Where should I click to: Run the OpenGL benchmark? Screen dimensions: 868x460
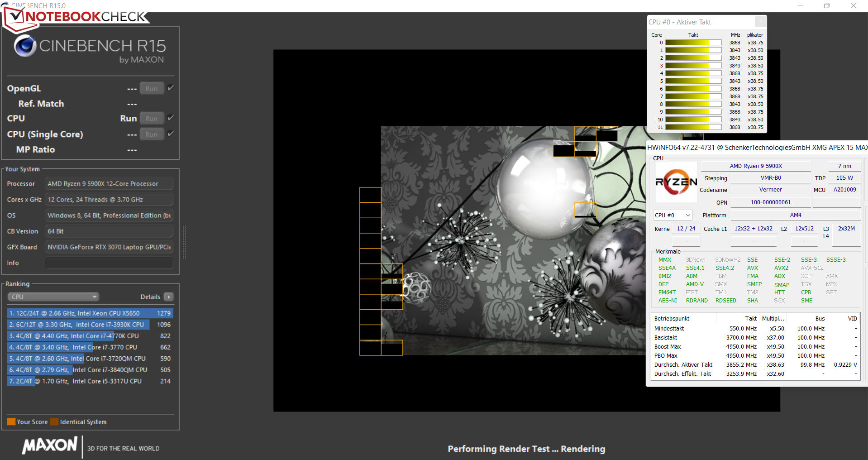tap(152, 89)
